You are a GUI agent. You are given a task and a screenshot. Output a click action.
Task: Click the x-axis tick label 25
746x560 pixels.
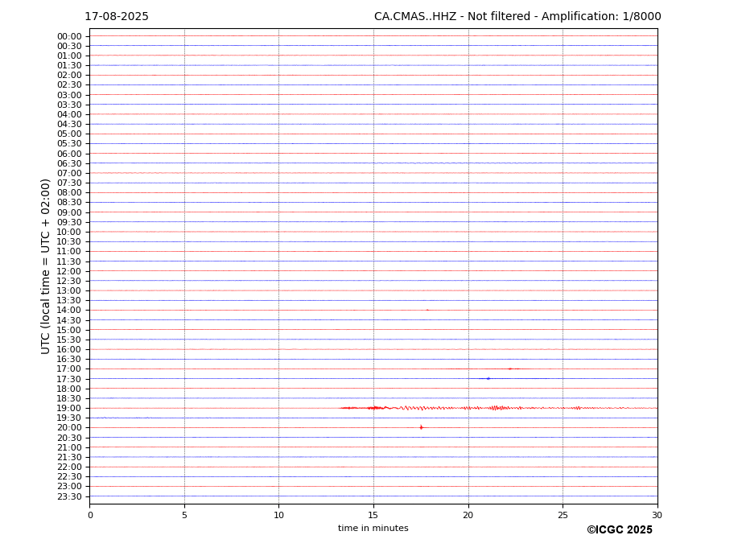[x=563, y=515]
